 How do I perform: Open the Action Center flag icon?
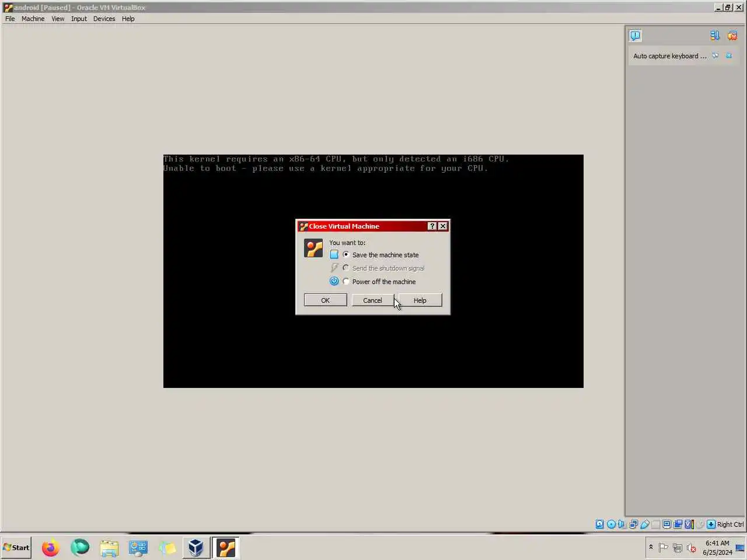click(664, 547)
